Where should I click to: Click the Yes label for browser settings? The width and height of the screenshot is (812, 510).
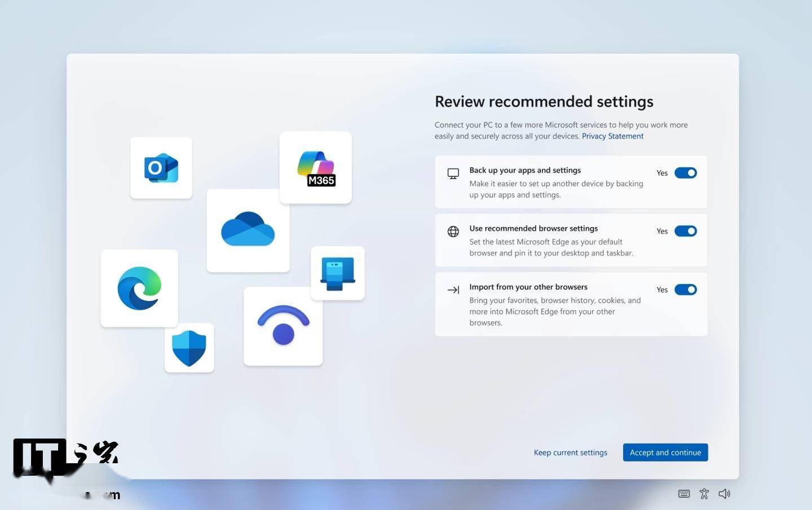pos(662,231)
